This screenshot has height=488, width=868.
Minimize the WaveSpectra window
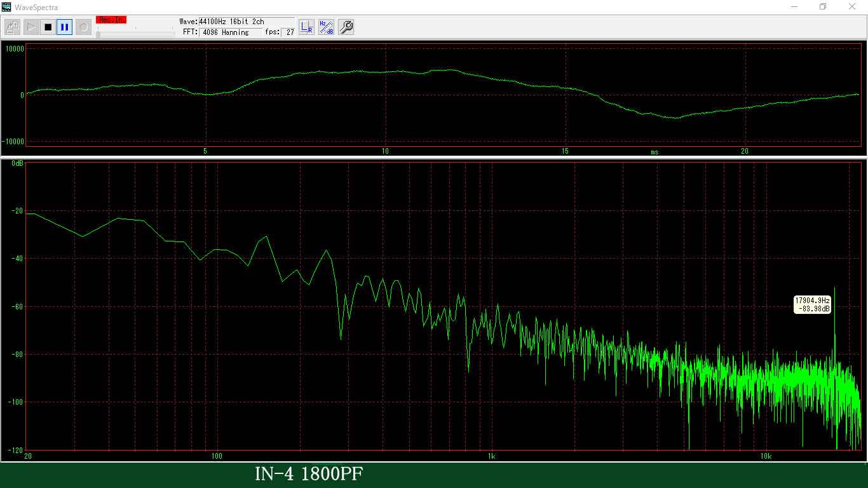794,7
